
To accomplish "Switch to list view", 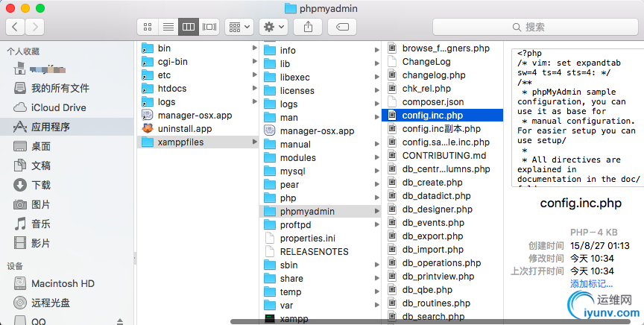I will (168, 27).
